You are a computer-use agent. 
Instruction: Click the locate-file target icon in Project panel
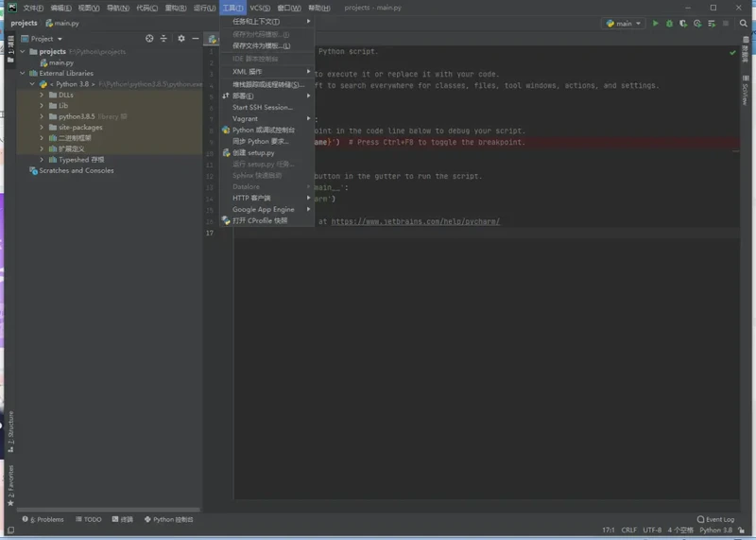coord(149,39)
